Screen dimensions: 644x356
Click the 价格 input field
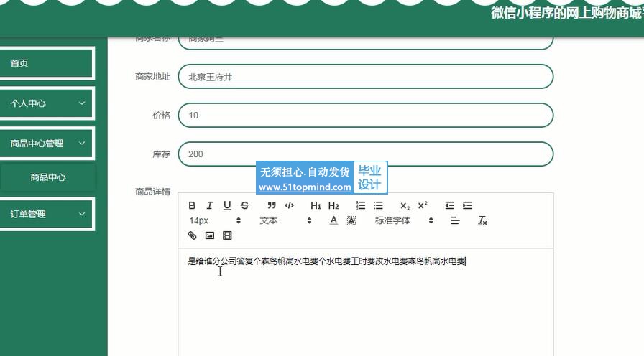click(366, 116)
